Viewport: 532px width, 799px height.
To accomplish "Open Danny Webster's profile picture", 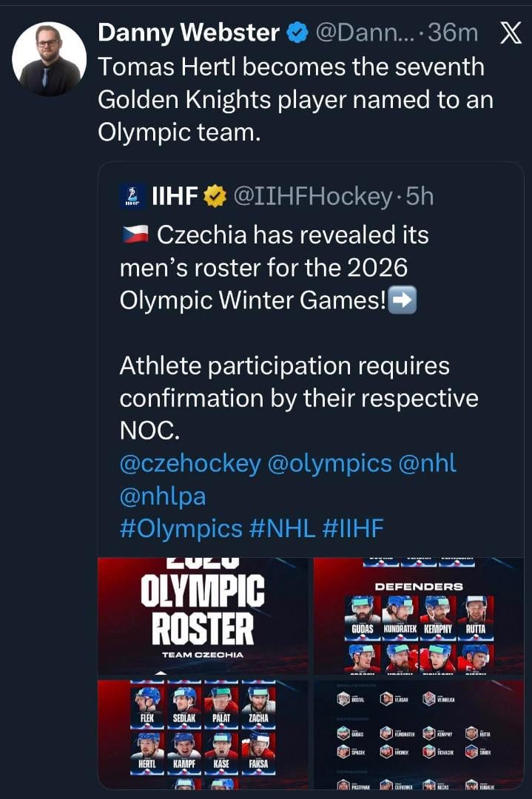I will click(x=50, y=58).
